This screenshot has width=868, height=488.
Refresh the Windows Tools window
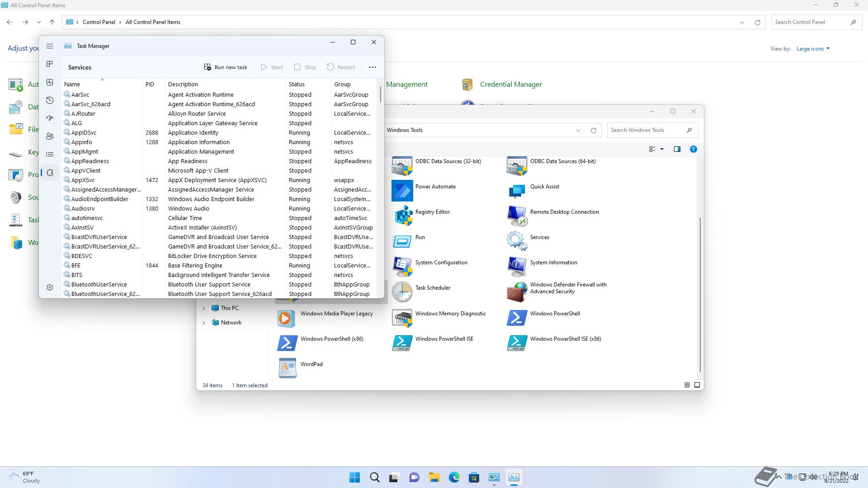[x=594, y=130]
